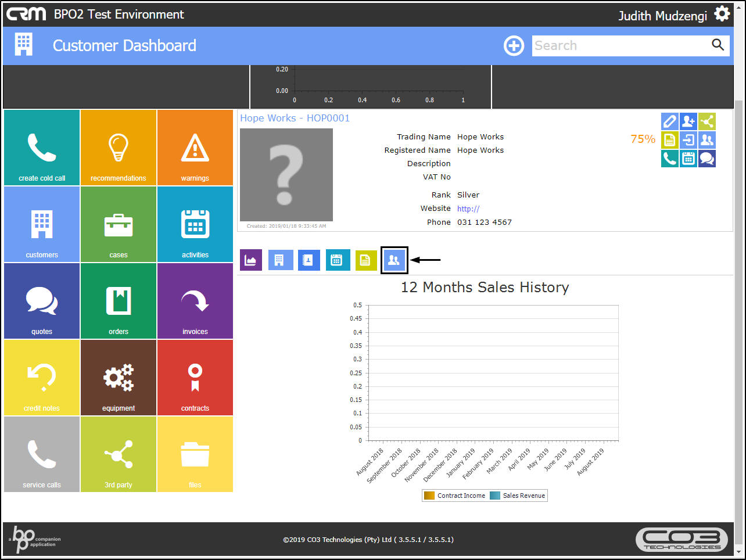
Task: Open the service calls tile
Action: [42, 454]
